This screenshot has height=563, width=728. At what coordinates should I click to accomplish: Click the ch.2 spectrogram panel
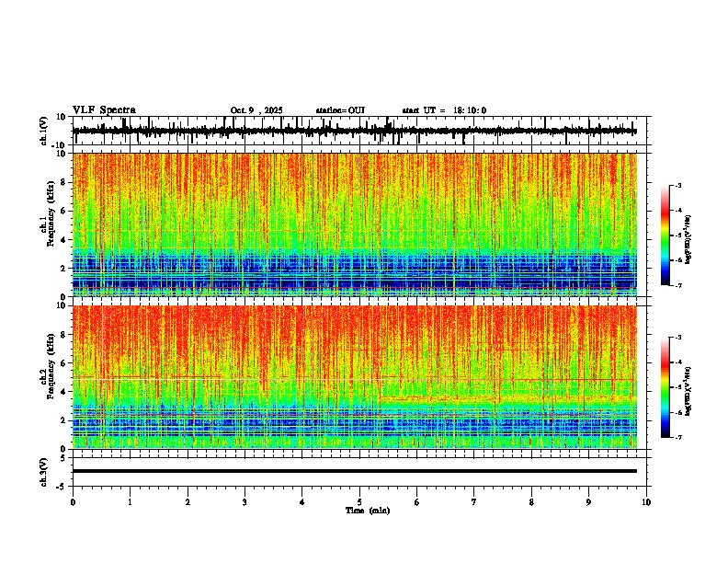(x=355, y=377)
